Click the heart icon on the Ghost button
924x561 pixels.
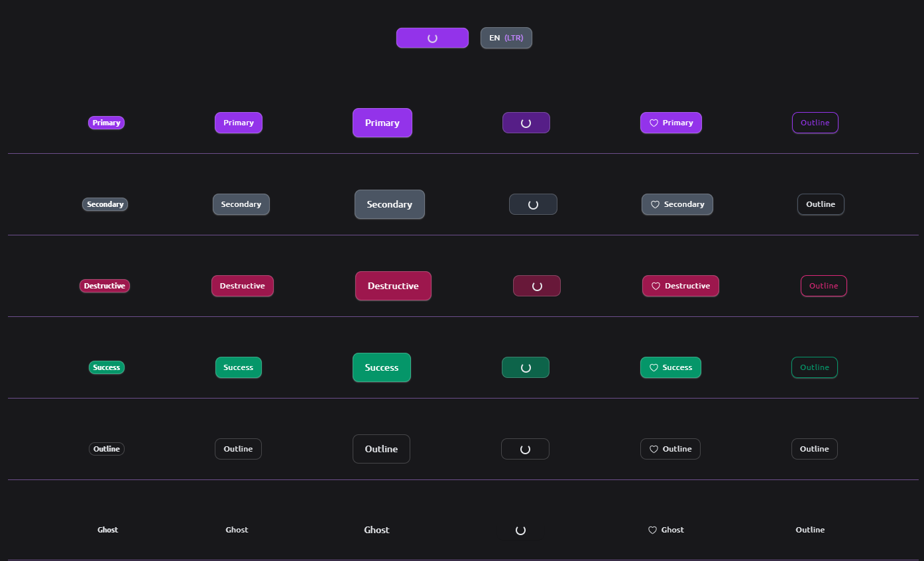[652, 530]
